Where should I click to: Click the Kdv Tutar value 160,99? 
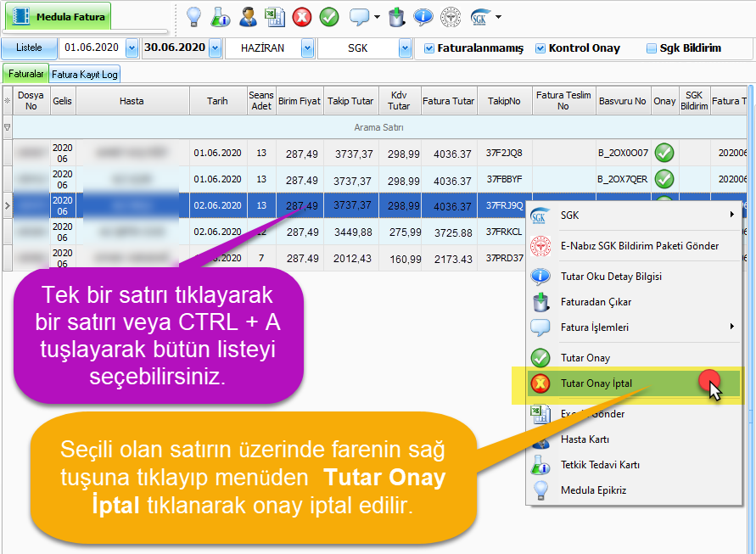[406, 260]
